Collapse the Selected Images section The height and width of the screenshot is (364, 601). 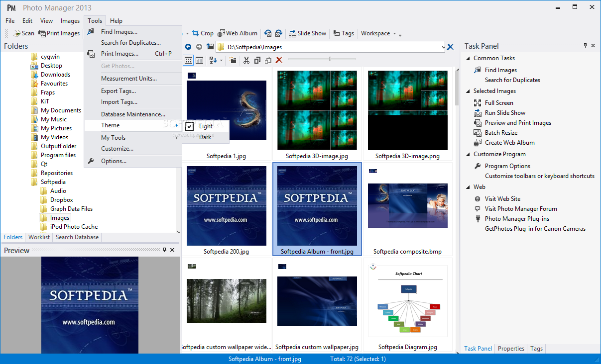coord(468,91)
